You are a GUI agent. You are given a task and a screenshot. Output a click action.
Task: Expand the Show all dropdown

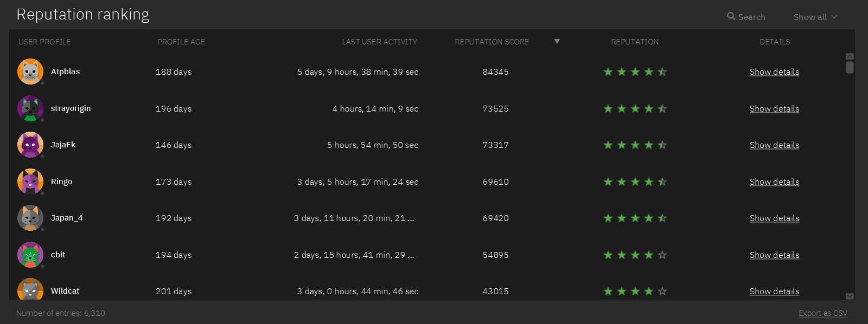815,17
